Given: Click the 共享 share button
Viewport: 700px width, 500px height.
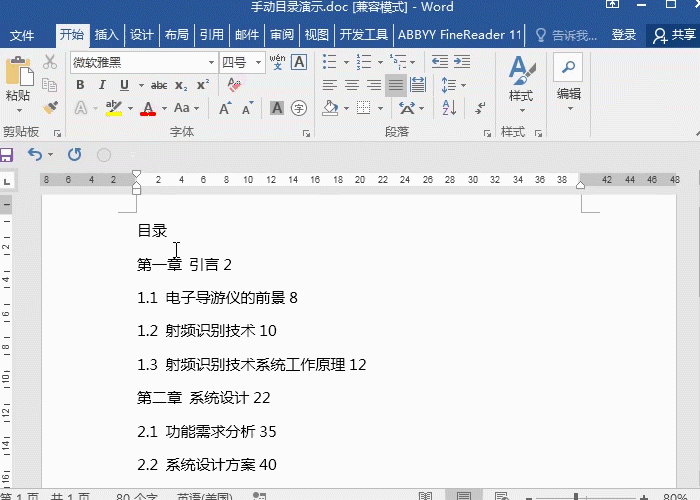Looking at the screenshot, I should coord(674,35).
